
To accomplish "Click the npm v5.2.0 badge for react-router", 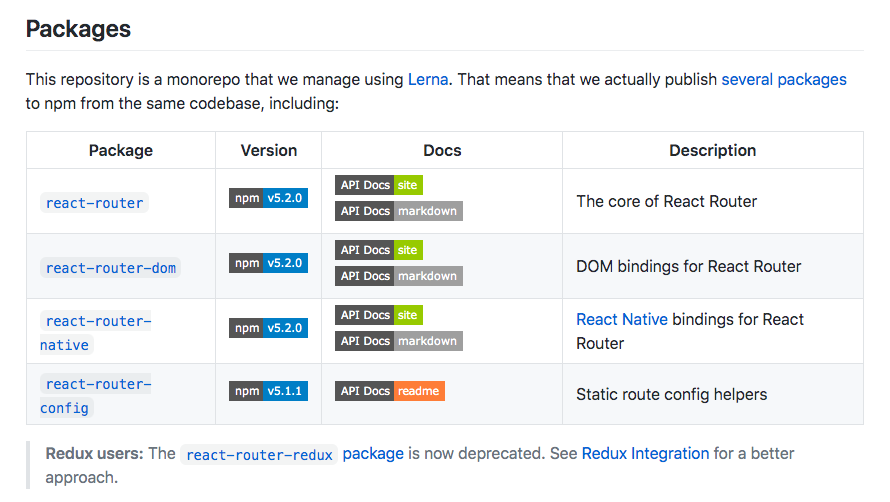I will 268,198.
